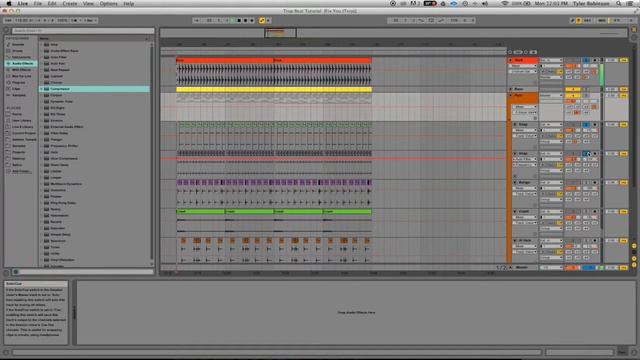Open the Edit menu

point(52,3)
